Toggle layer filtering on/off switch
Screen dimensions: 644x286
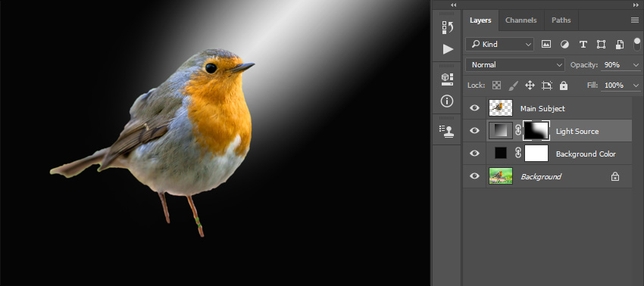[x=637, y=45]
